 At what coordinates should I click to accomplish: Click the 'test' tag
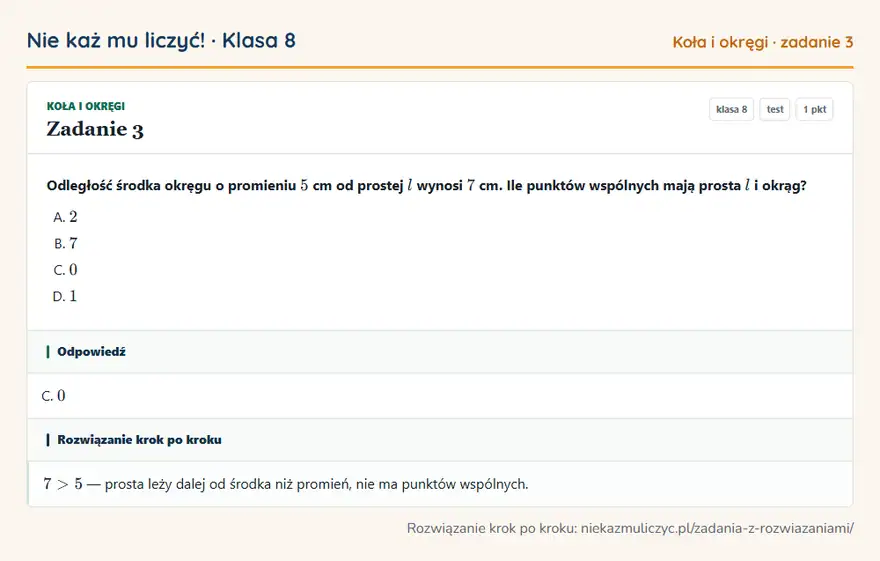pos(774,109)
